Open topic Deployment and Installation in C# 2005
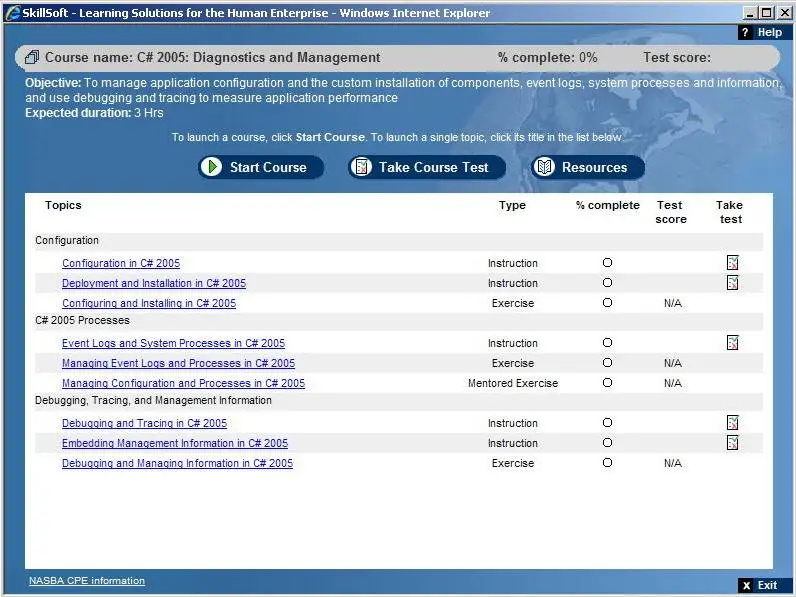 click(154, 283)
